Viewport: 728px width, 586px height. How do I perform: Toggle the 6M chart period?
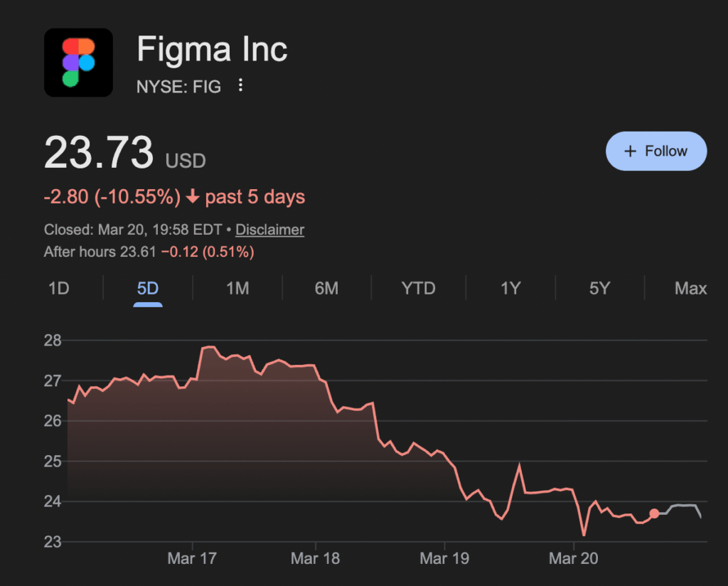click(x=328, y=288)
